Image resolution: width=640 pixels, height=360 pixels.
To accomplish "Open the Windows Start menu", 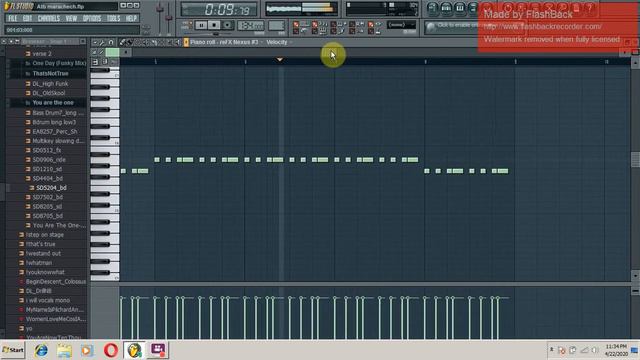I will coord(13,350).
